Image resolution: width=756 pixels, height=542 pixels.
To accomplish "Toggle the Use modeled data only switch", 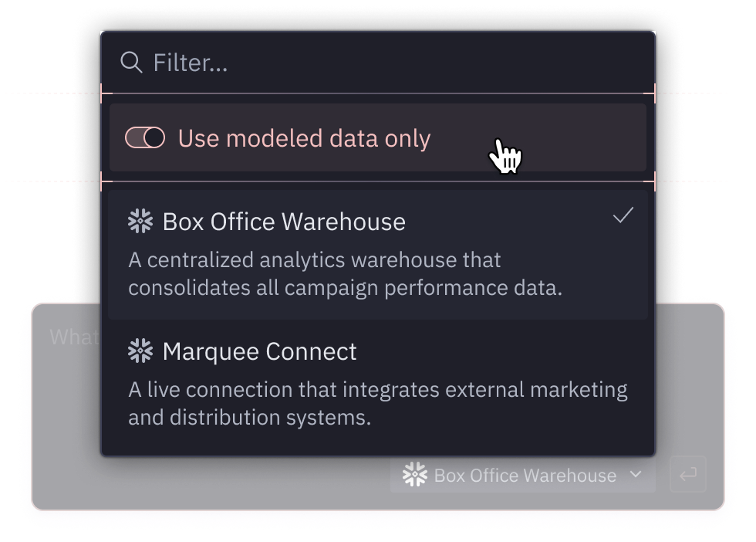I will 145,137.
